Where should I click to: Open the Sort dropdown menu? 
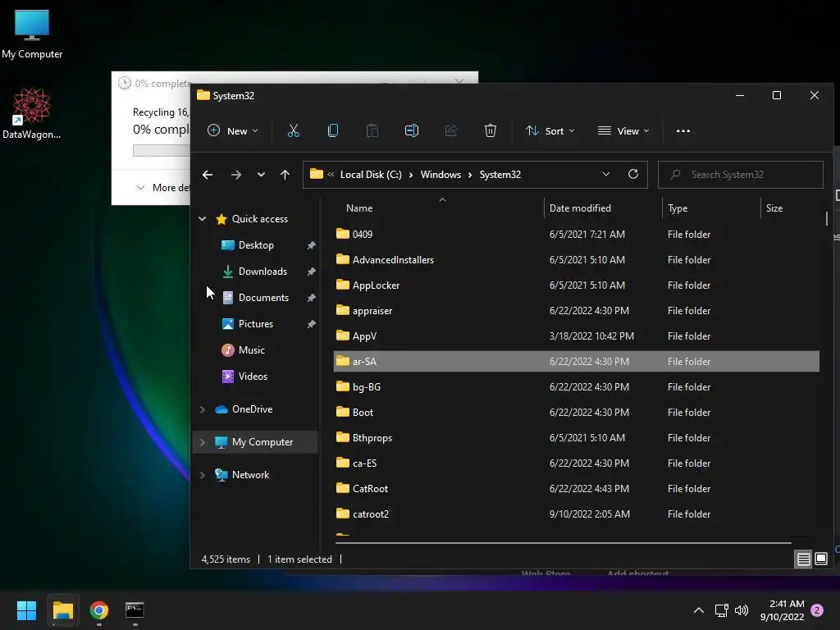coord(550,130)
